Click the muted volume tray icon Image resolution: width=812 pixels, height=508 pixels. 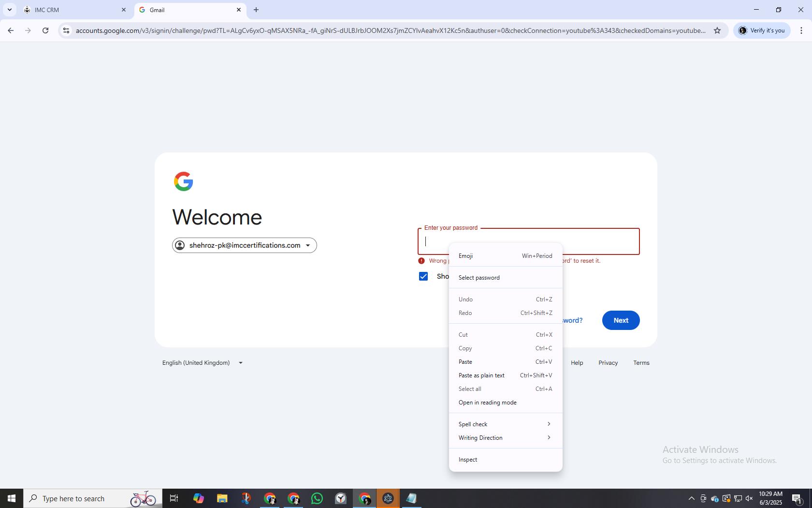tap(749, 498)
